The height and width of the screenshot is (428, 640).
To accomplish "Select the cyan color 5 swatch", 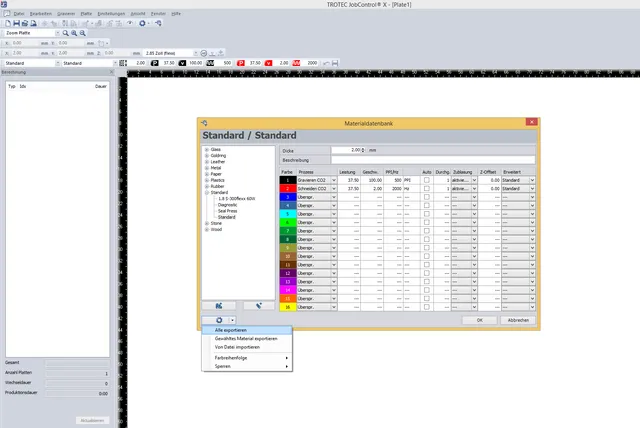I will pyautogui.click(x=287, y=214).
